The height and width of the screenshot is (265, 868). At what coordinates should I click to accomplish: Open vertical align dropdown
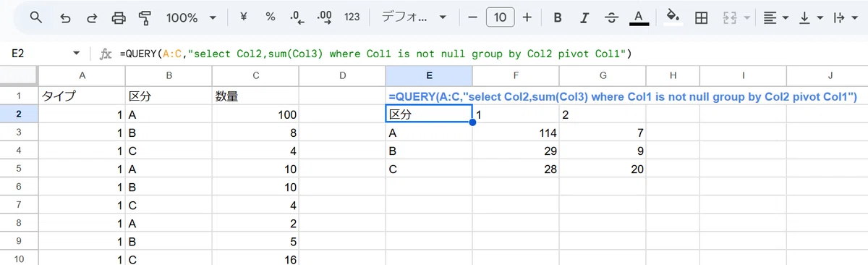(x=812, y=17)
